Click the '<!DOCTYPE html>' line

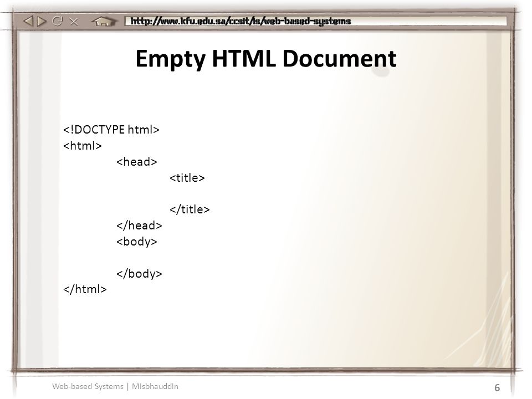point(111,130)
